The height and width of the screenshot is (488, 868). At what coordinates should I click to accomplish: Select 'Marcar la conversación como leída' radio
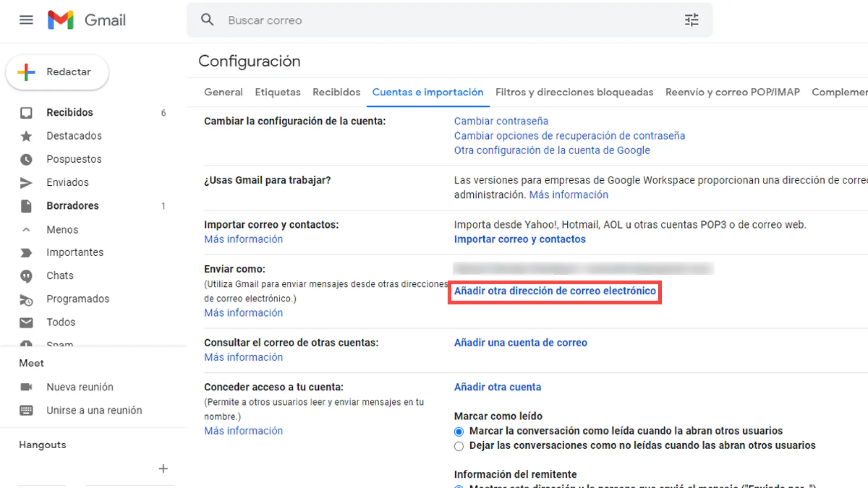click(459, 432)
